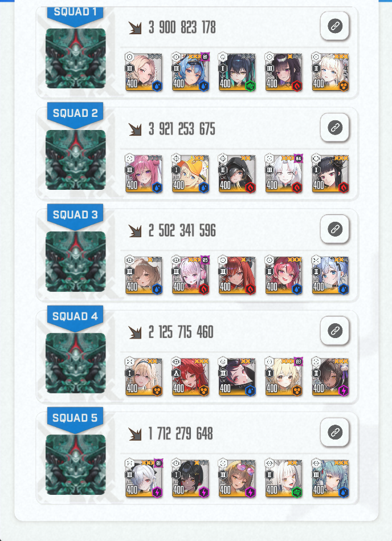
Task: Open the Squad 5 boss portrait
Action: 76,465
